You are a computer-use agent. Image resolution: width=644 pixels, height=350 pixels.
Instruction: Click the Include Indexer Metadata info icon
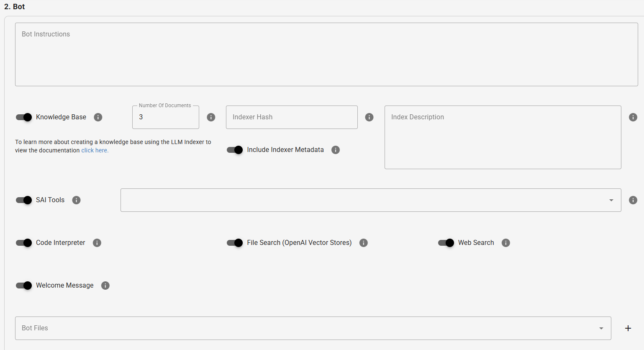coord(335,149)
